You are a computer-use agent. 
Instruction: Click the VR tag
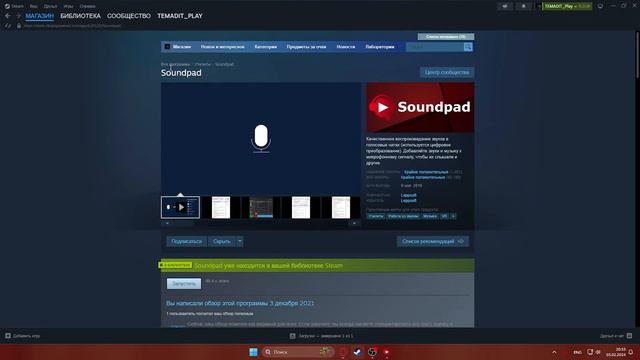444,216
